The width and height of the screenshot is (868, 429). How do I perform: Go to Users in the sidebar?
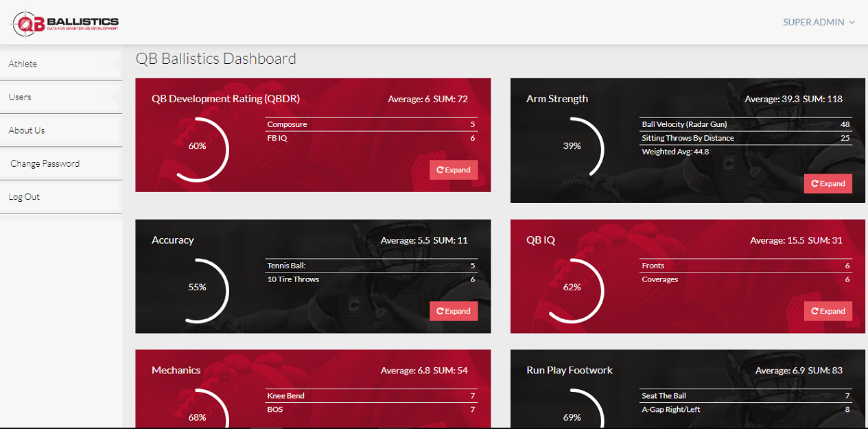(20, 97)
